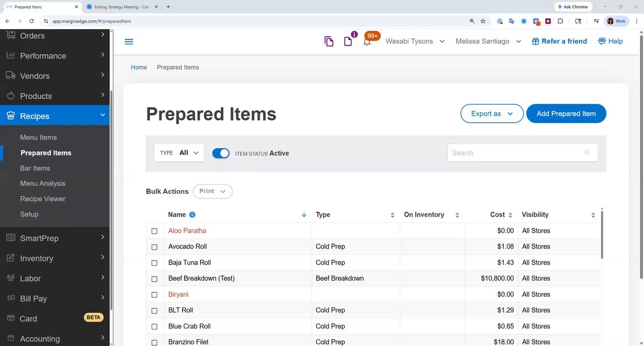
Task: Click the hamburger menu icon
Action: (x=129, y=41)
